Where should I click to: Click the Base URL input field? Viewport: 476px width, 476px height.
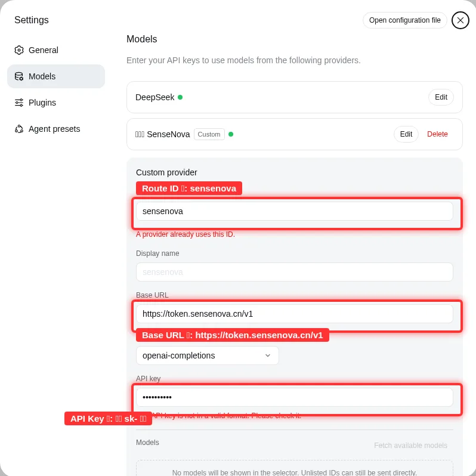(x=295, y=314)
